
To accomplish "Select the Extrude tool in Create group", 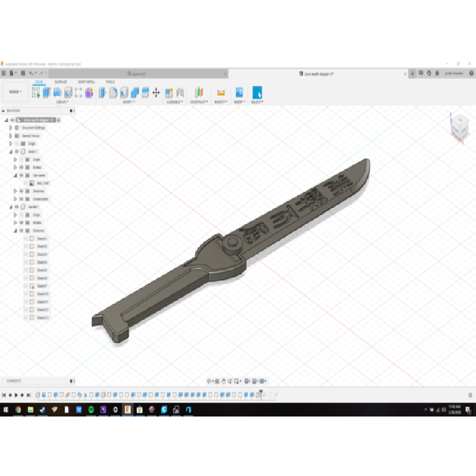I will click(x=46, y=92).
